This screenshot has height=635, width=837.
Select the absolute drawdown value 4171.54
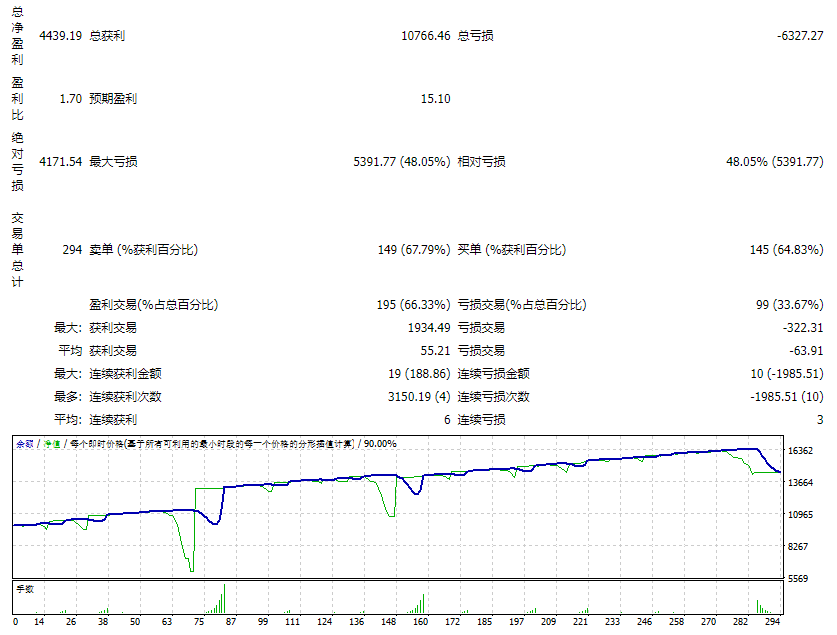(60, 162)
